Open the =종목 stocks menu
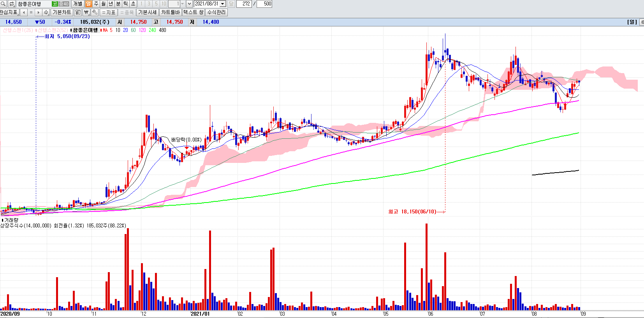 (x=127, y=12)
